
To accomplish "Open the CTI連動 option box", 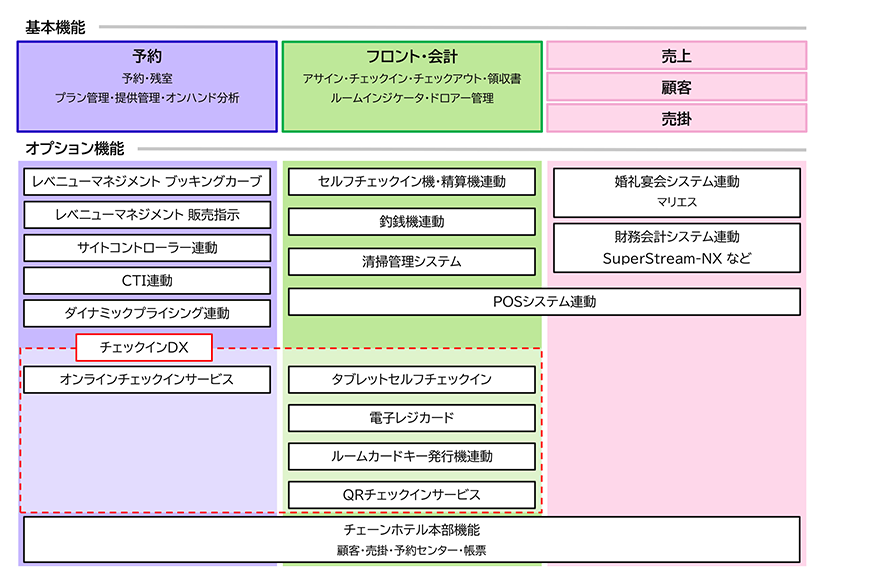I will tap(146, 280).
